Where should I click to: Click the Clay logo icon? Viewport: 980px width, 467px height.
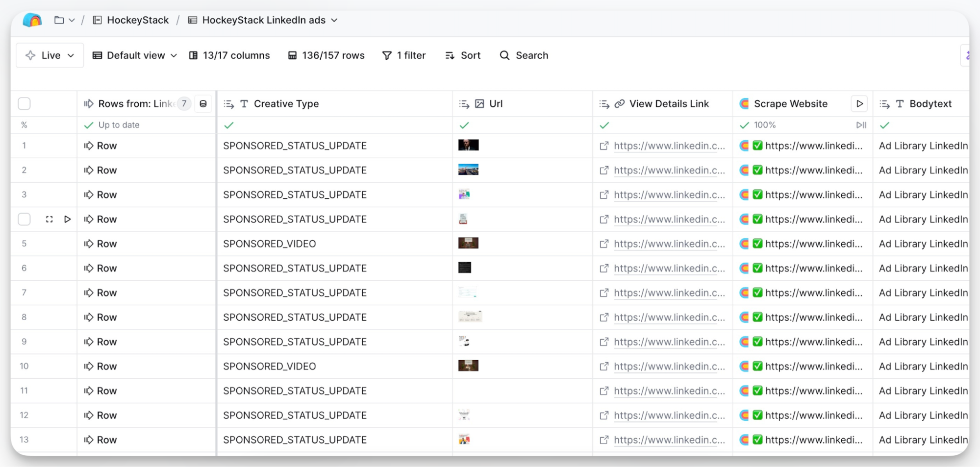[x=31, y=20]
